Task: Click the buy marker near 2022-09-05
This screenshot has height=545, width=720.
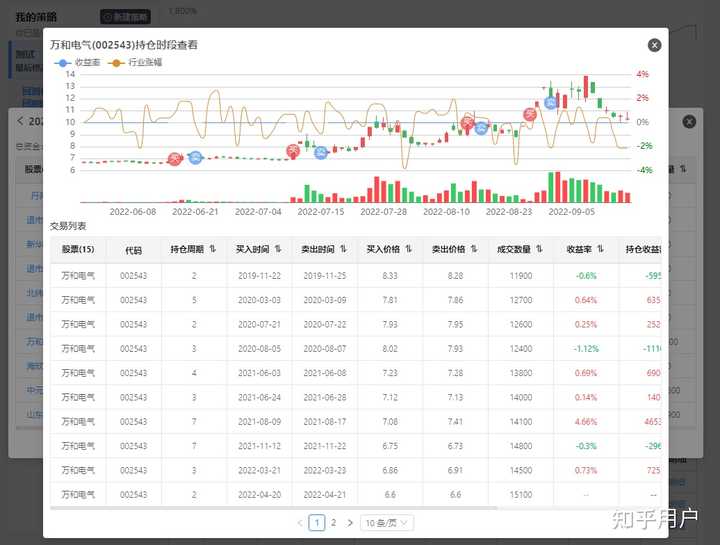Action: pos(551,103)
